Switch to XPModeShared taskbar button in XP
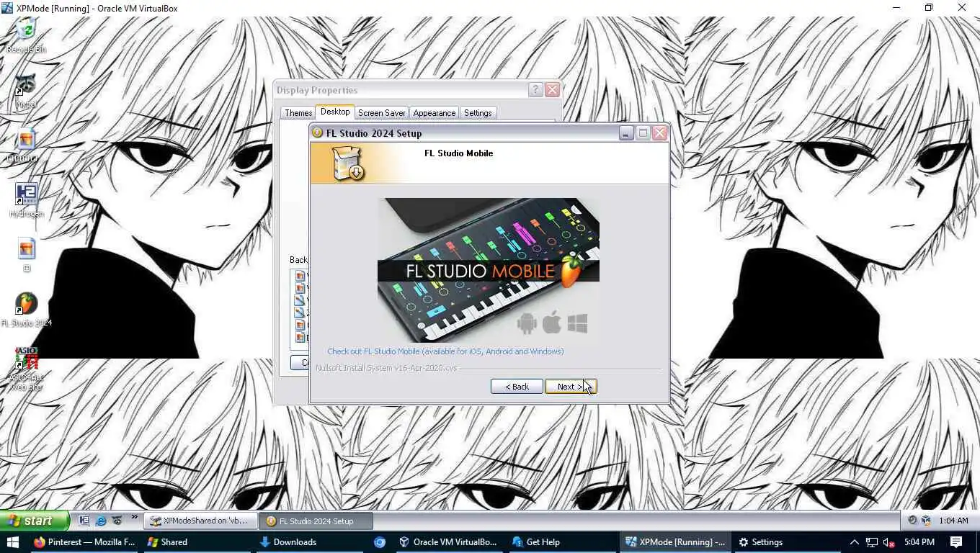 click(x=200, y=521)
